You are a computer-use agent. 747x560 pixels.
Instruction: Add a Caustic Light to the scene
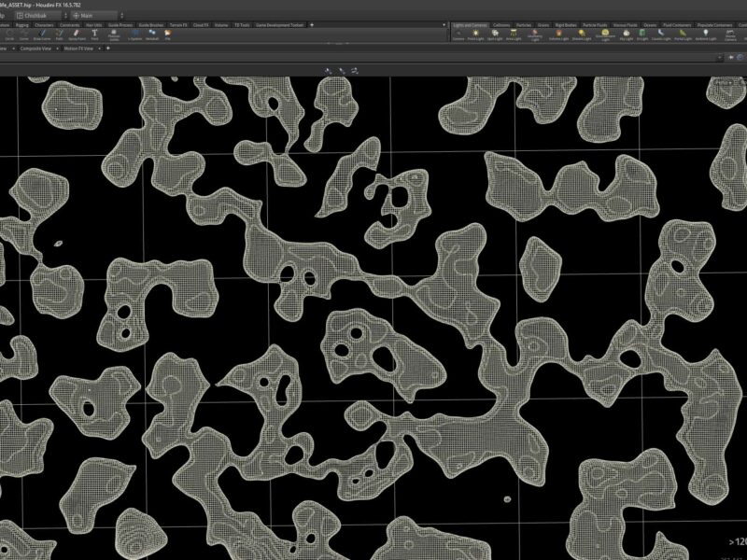click(661, 37)
